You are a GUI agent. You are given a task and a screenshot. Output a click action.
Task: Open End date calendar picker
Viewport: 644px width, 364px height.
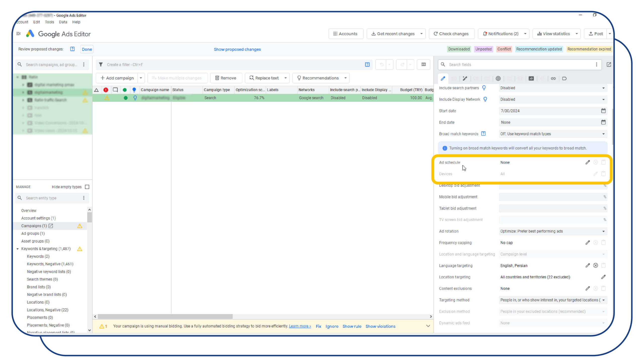click(603, 122)
